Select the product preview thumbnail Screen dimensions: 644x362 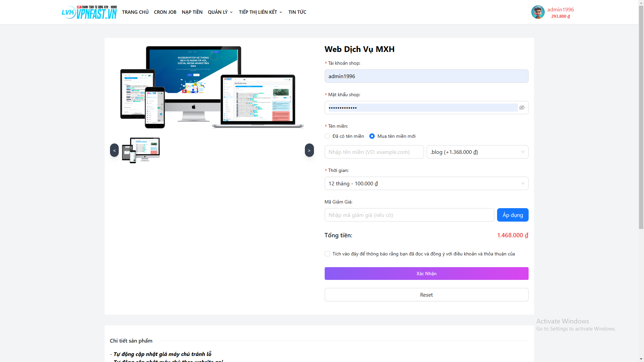pyautogui.click(x=141, y=150)
